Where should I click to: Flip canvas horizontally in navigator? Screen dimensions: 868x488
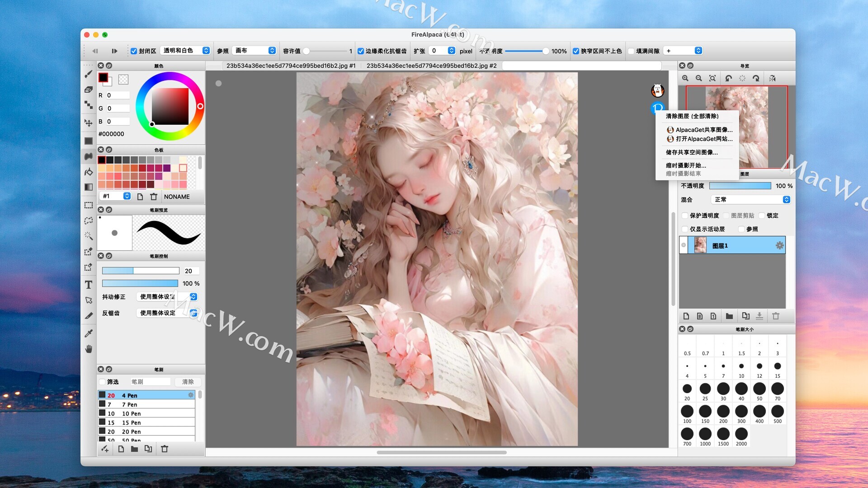772,78
